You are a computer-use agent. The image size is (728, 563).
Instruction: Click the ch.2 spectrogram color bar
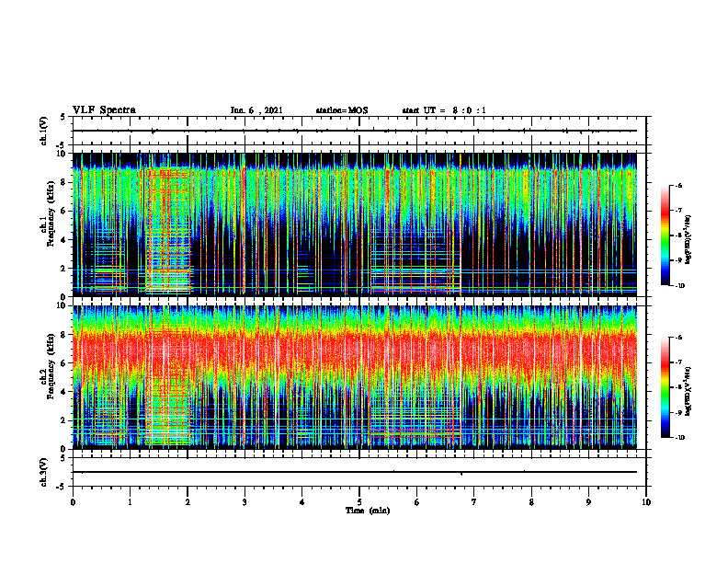tap(665, 387)
